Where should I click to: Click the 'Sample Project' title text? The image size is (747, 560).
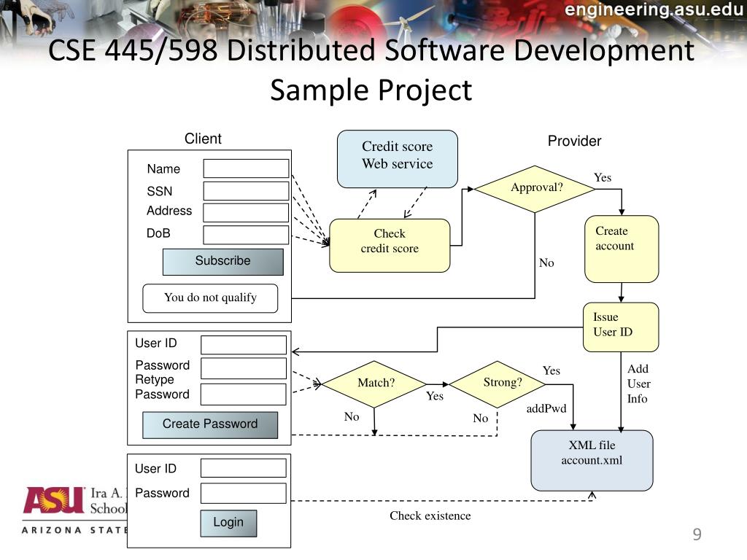[x=371, y=90]
